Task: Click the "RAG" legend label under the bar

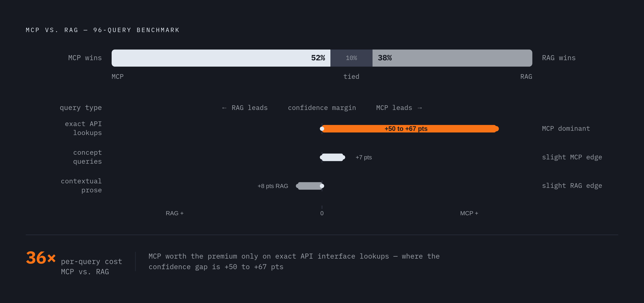Action: tap(526, 77)
